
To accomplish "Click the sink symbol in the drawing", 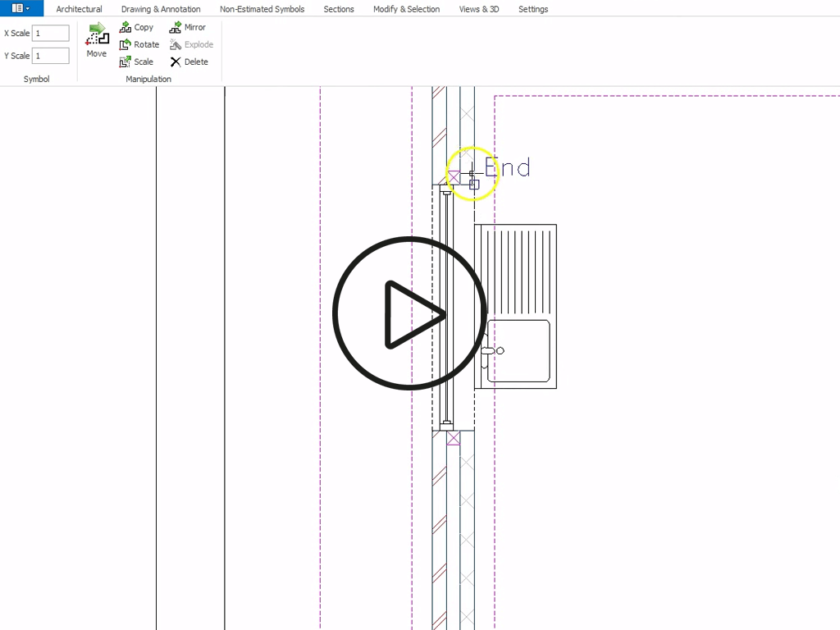I will pos(515,307).
